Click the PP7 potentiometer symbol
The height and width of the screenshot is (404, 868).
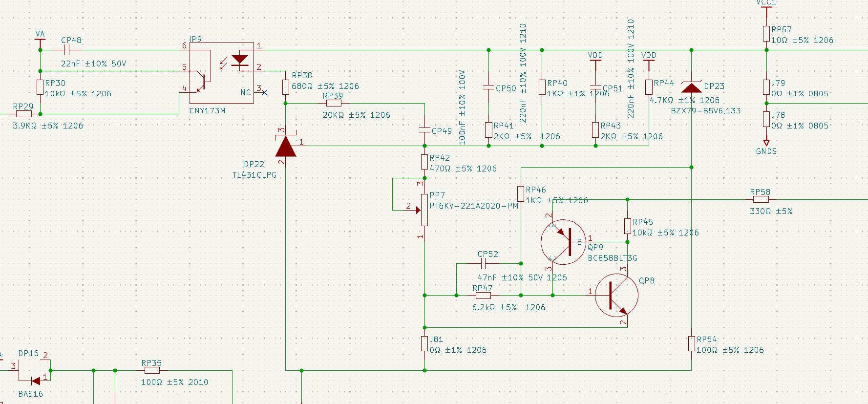(422, 210)
